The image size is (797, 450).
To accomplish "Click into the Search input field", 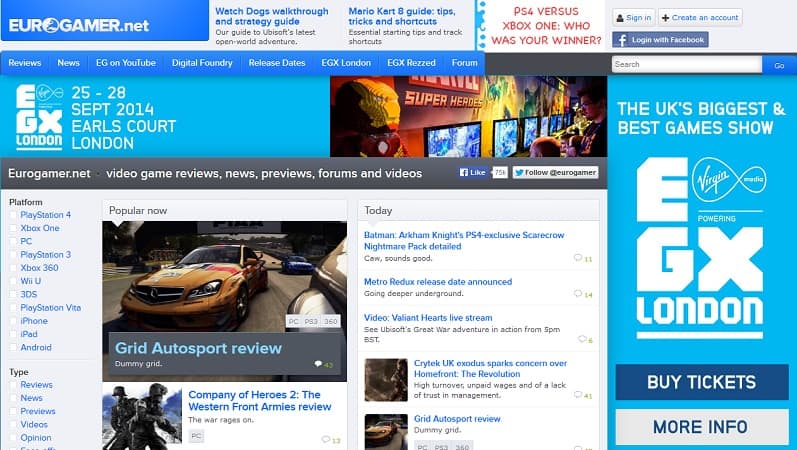I will 686,64.
